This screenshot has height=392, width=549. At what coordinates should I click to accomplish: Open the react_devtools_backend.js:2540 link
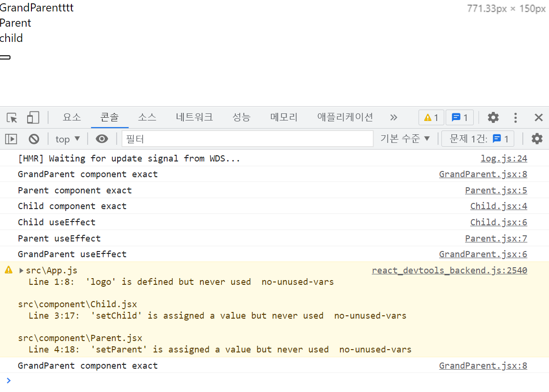pyautogui.click(x=449, y=271)
